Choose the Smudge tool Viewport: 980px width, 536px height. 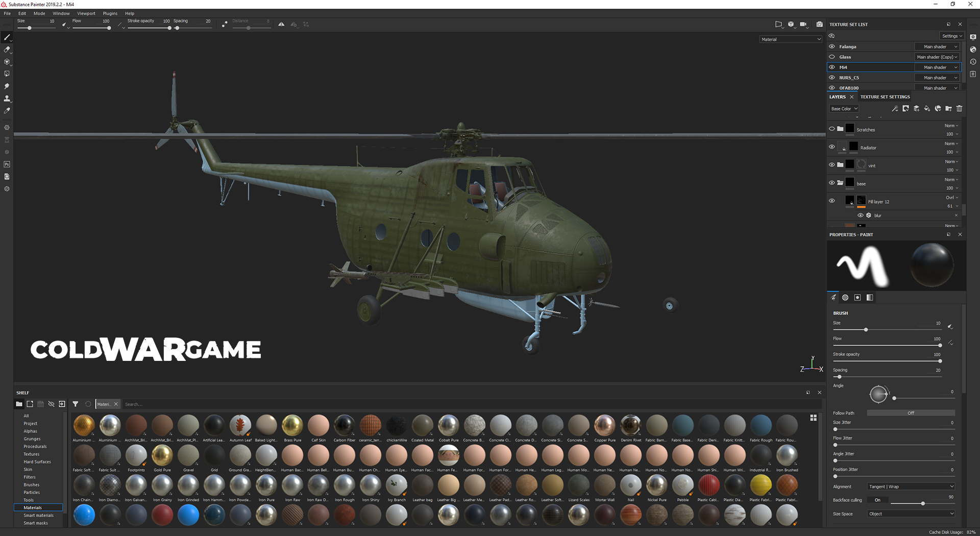pyautogui.click(x=7, y=86)
